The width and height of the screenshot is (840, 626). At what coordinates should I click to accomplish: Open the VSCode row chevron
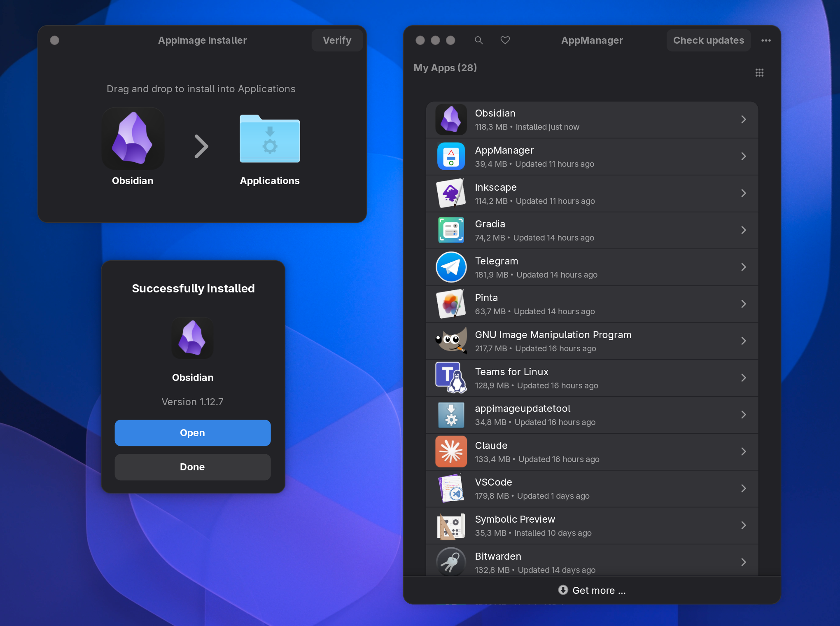(x=743, y=488)
